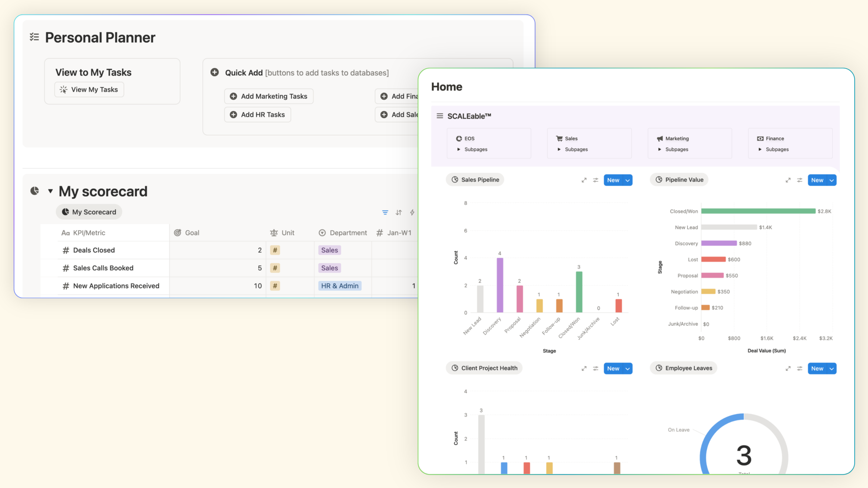
Task: Select the My Scorecard view tab
Action: [x=89, y=212]
